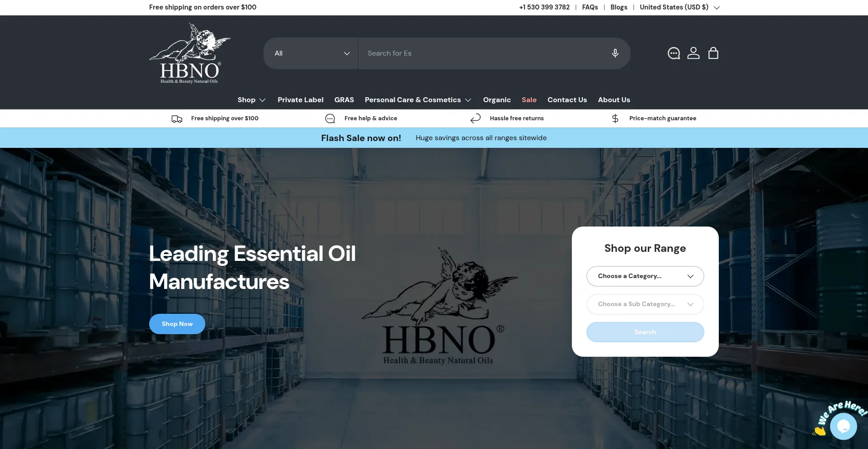This screenshot has height=449, width=868.
Task: Click the Flash Sale now on! banner
Action: coord(361,138)
